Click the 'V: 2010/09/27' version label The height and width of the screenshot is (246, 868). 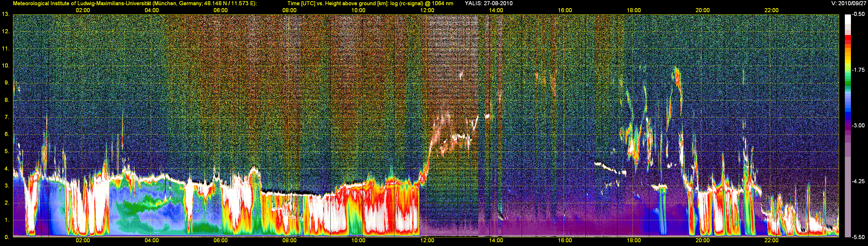click(848, 3)
